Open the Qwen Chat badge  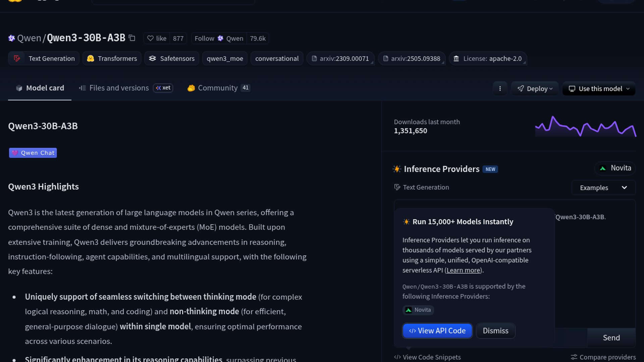[33, 153]
